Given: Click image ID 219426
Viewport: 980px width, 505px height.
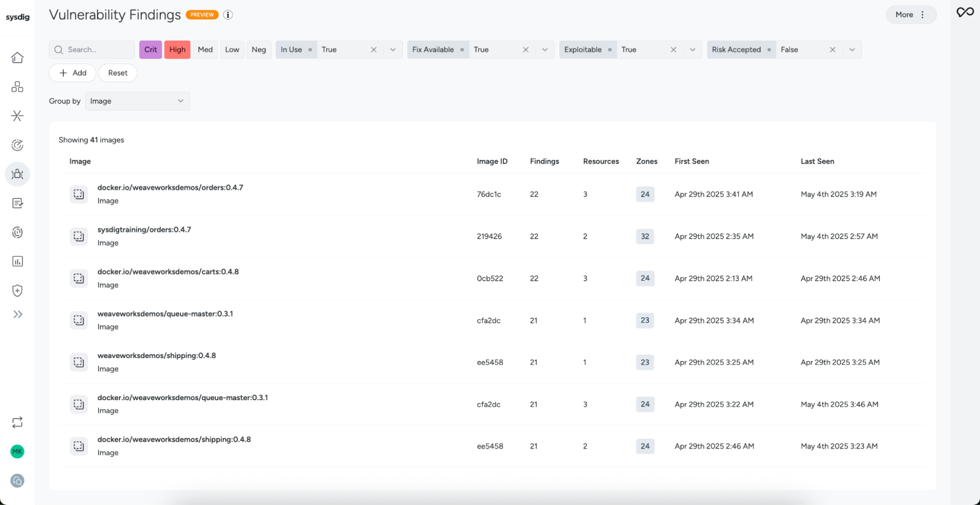Looking at the screenshot, I should coord(489,237).
